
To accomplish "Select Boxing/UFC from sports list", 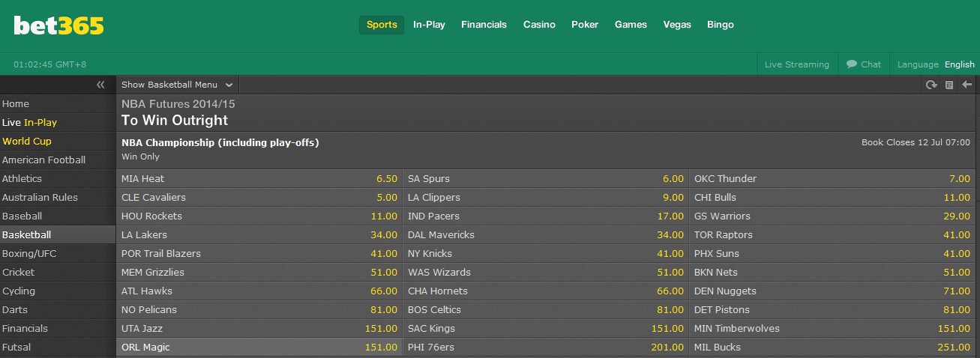I will coord(29,253).
